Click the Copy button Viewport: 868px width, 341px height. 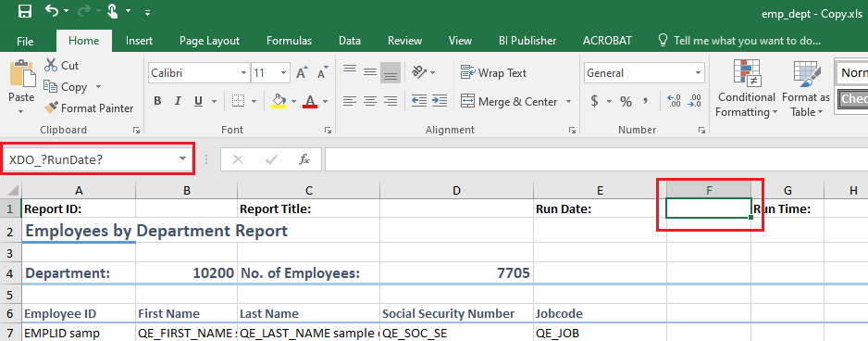pyautogui.click(x=67, y=87)
